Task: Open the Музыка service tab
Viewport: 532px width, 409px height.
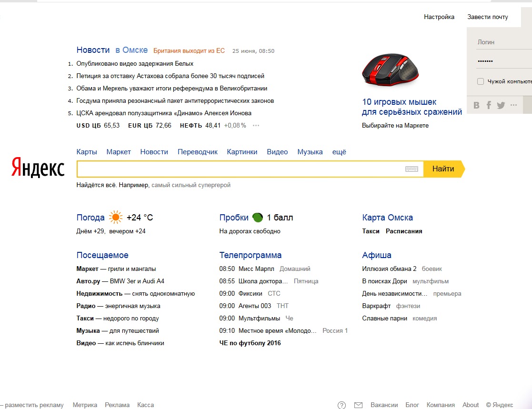Action: (x=310, y=152)
